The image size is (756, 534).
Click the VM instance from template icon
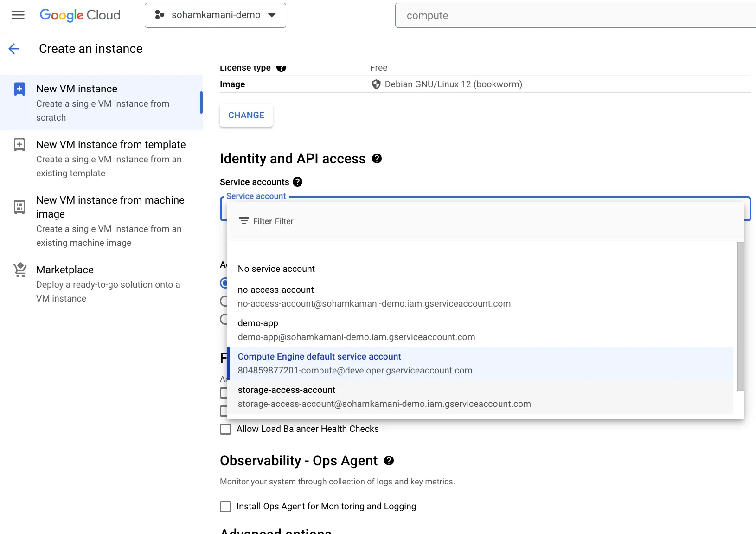pyautogui.click(x=19, y=145)
